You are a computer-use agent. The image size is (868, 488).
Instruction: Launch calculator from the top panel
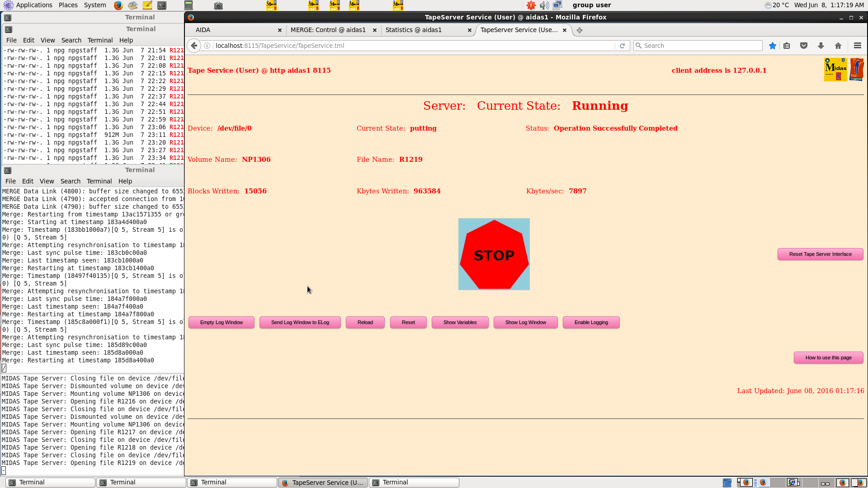tap(189, 5)
